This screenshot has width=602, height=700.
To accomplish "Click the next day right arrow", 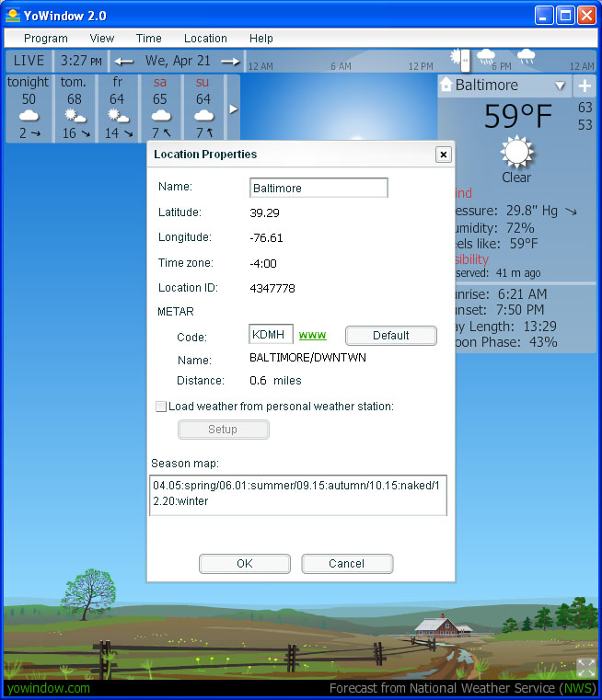I will coord(230,61).
